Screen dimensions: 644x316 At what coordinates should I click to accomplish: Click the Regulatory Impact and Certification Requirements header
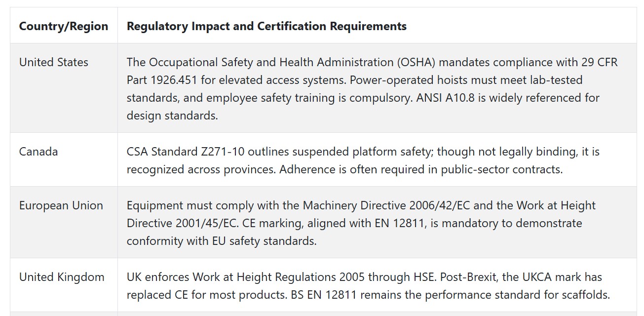coord(266,26)
